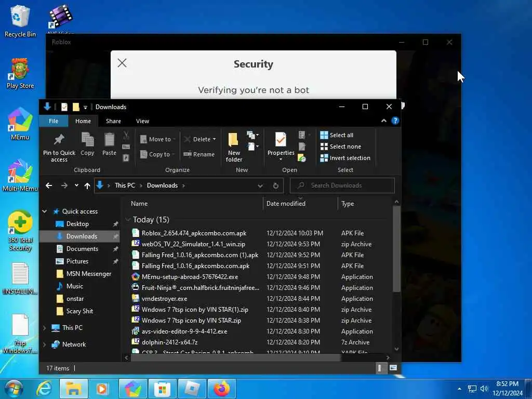Select Pictures in navigation pane

(x=77, y=261)
